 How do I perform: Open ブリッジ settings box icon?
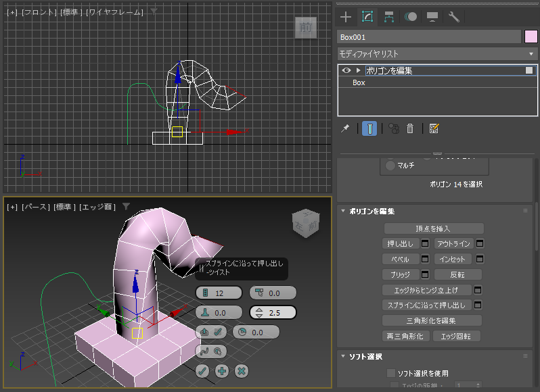[x=425, y=274]
